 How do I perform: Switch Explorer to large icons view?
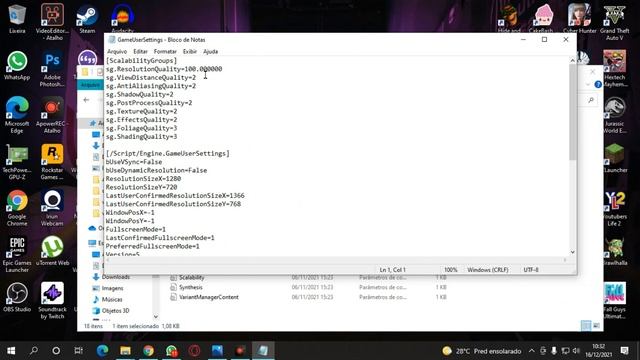(x=596, y=325)
